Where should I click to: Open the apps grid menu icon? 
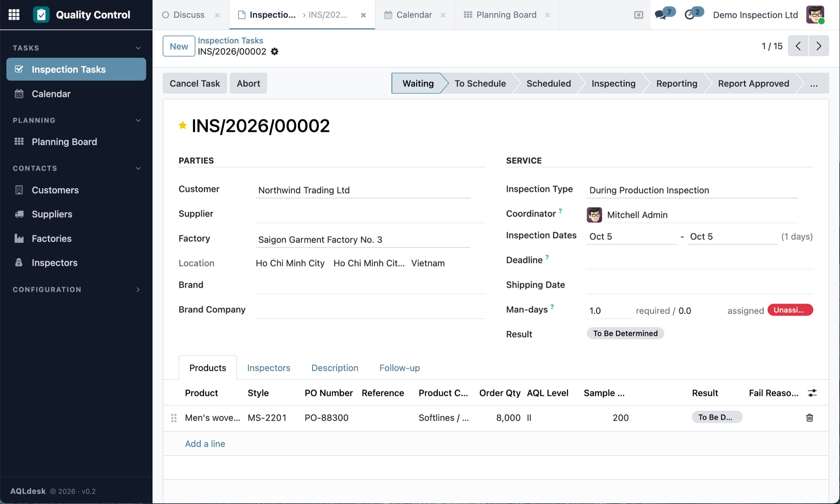click(x=14, y=15)
